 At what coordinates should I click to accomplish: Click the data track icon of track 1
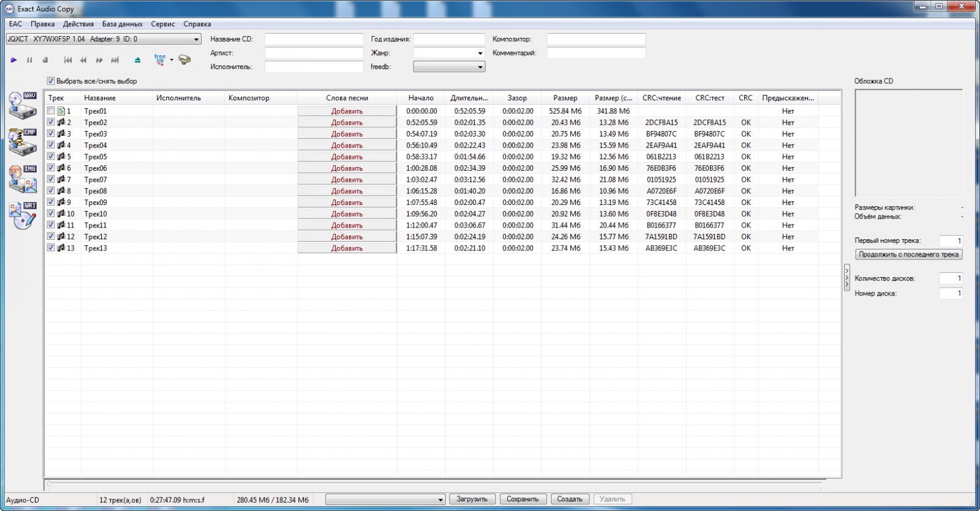coord(61,111)
